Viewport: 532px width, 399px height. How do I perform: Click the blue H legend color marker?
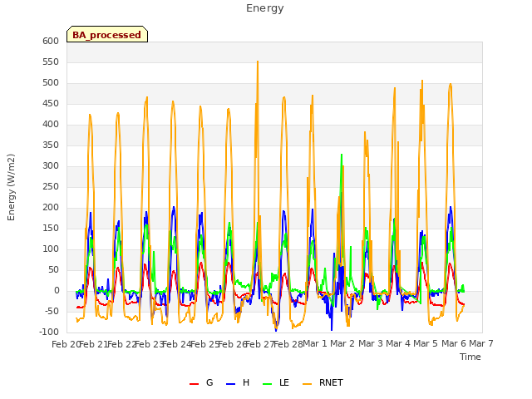pos(230,384)
